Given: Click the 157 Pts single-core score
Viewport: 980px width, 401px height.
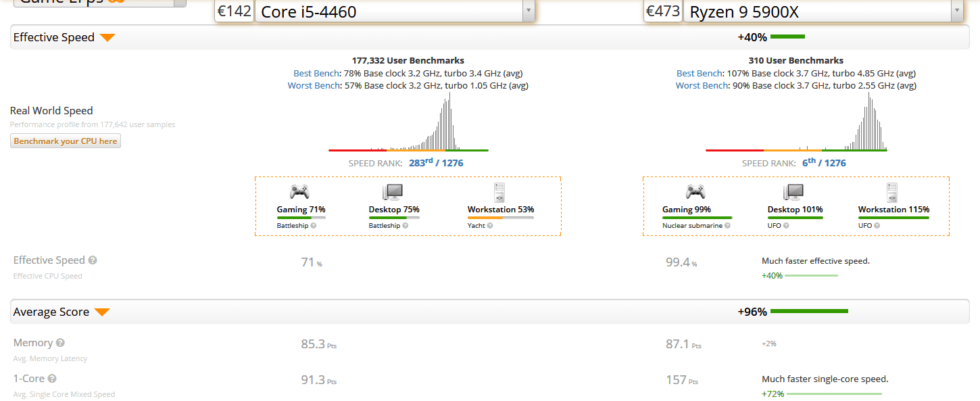Looking at the screenshot, I should [681, 380].
